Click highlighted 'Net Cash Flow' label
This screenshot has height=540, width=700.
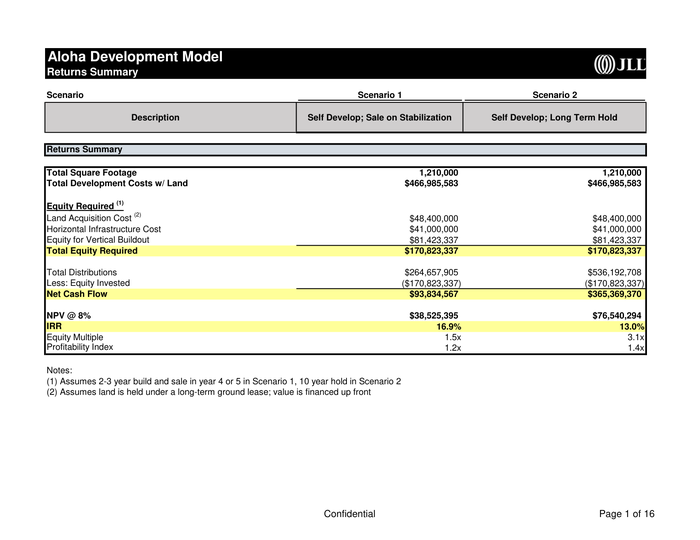pos(77,294)
